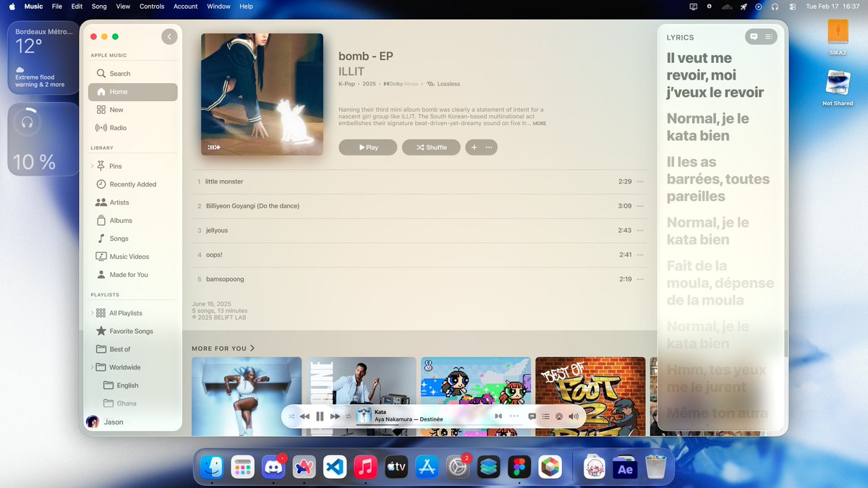Open Search in the Music sidebar
868x488 pixels.
click(133, 74)
